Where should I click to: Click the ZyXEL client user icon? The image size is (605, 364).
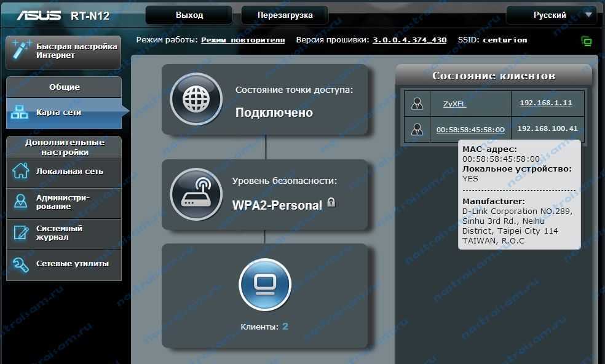click(417, 103)
